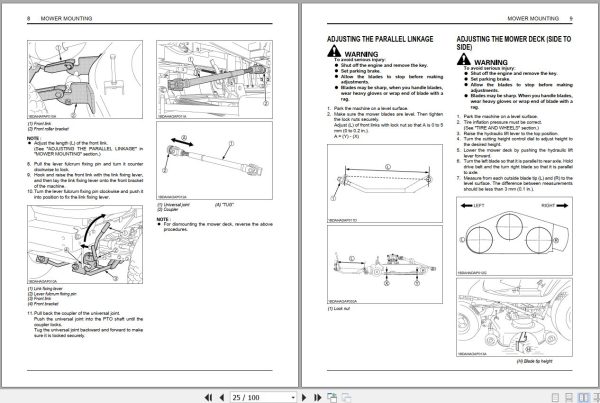Switch to single page view
Image resolution: width=600 pixels, height=403 pixels.
(x=556, y=397)
